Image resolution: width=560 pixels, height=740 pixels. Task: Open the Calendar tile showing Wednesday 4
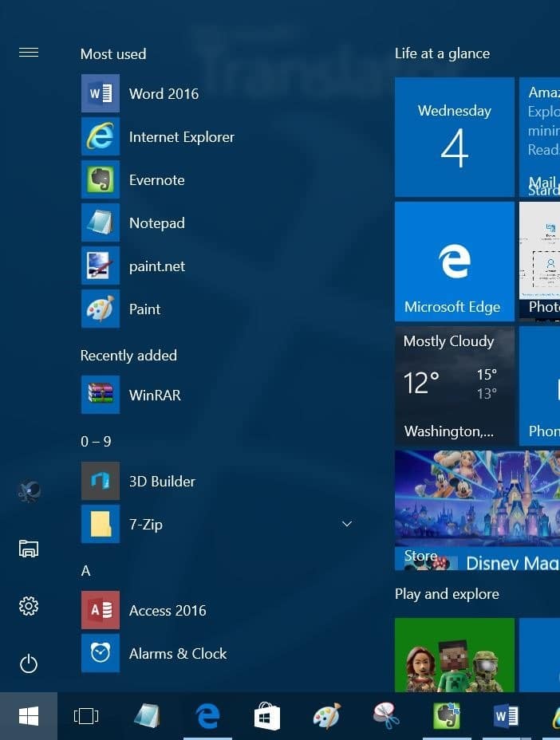pos(454,137)
